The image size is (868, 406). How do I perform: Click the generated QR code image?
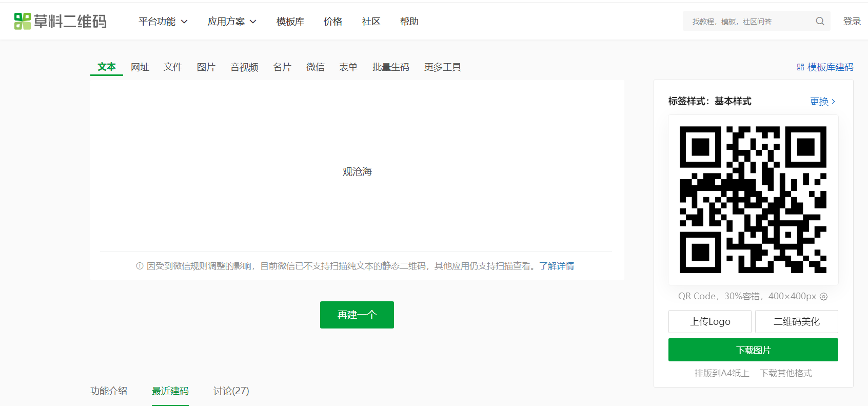click(x=753, y=200)
